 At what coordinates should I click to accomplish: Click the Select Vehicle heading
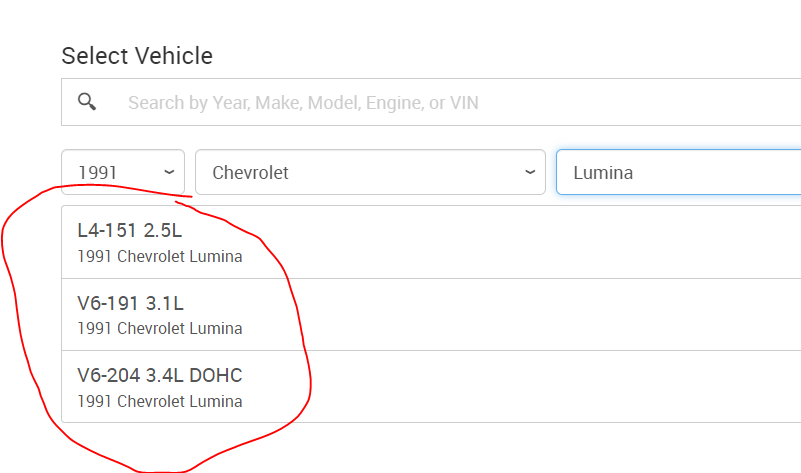pyautogui.click(x=137, y=56)
